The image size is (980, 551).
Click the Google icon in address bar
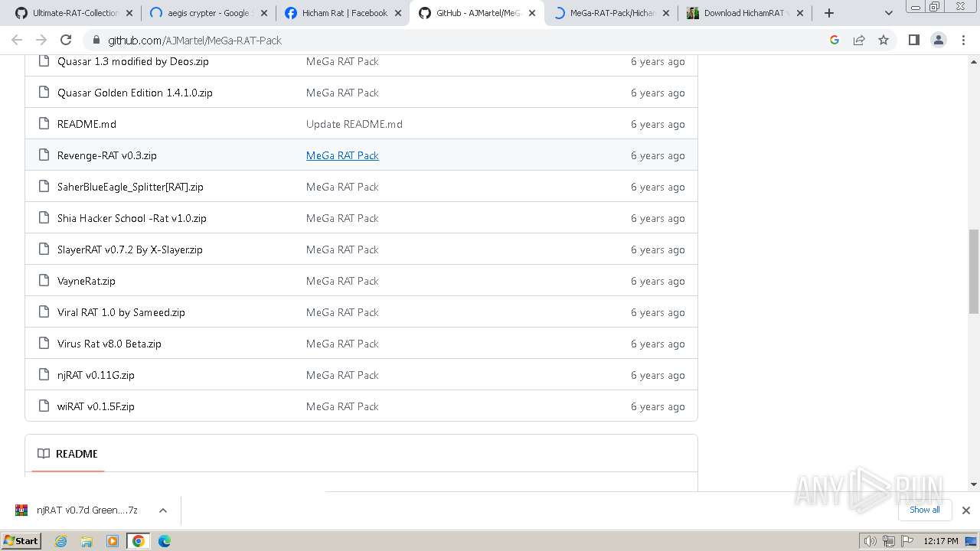click(835, 40)
